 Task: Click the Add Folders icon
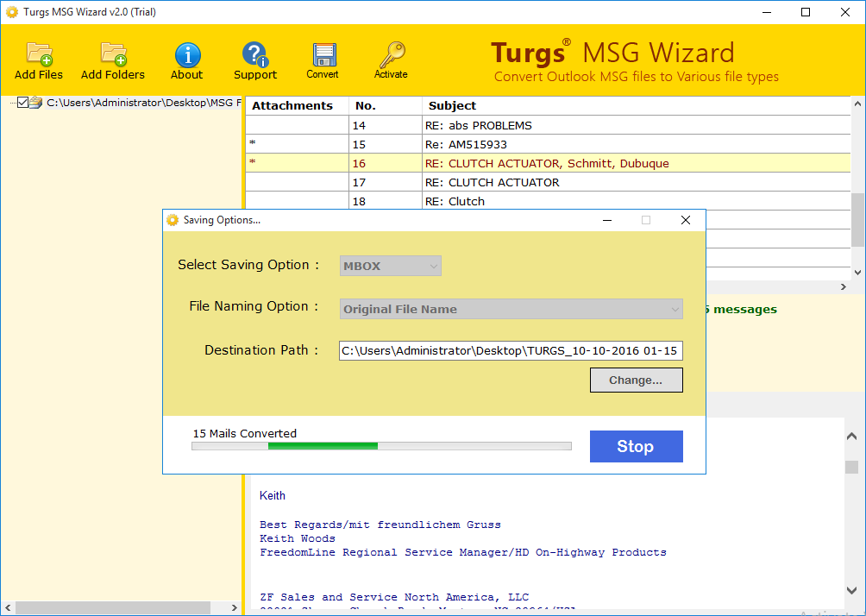[x=114, y=54]
